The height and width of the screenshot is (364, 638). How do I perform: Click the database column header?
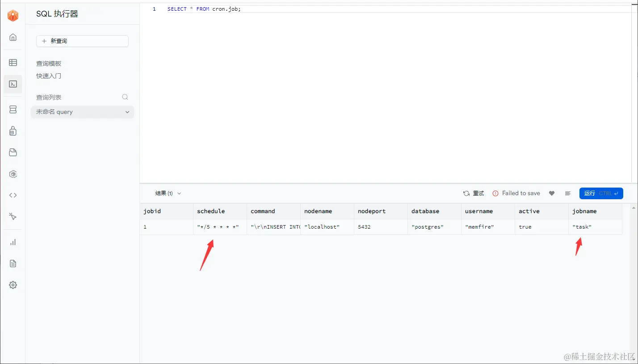click(434, 211)
